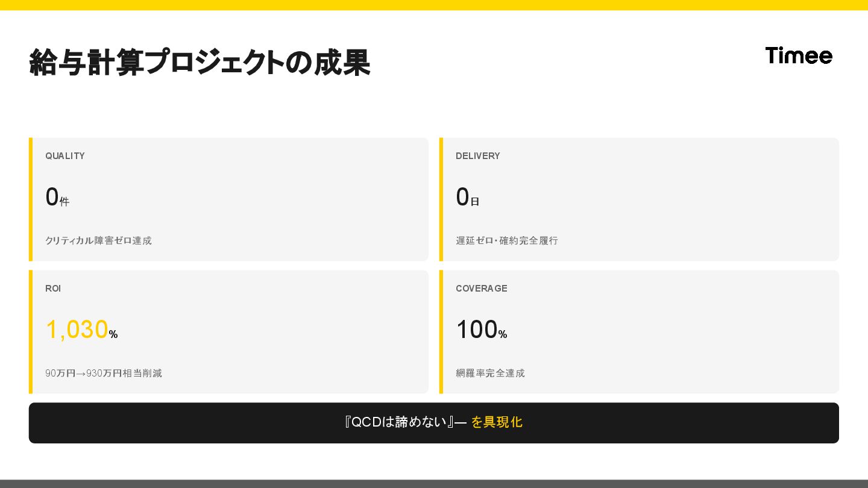Click 90万円→930万円相当削減 description text
Screen dimensions: 868x488
tap(104, 373)
